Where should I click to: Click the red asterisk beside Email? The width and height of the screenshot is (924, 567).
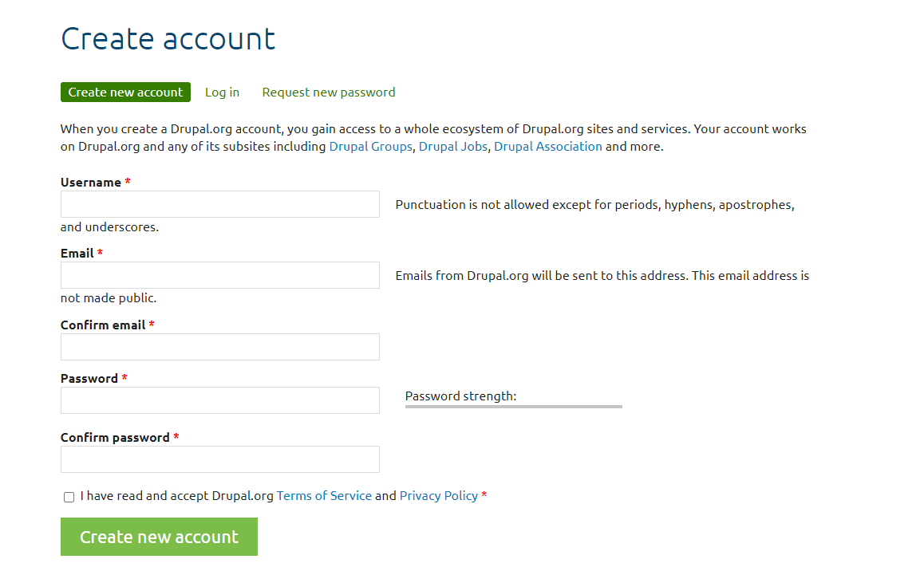click(x=101, y=253)
